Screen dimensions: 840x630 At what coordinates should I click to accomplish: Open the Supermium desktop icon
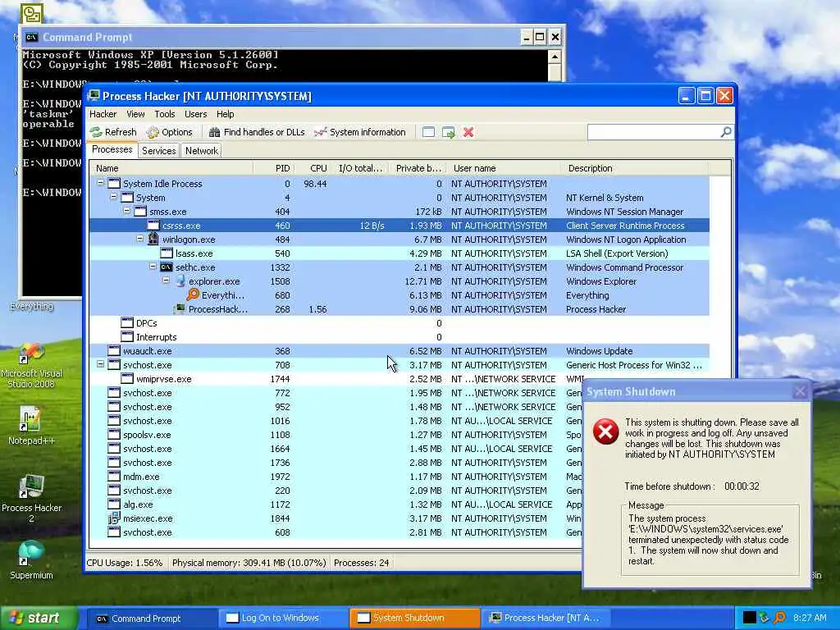[32, 559]
